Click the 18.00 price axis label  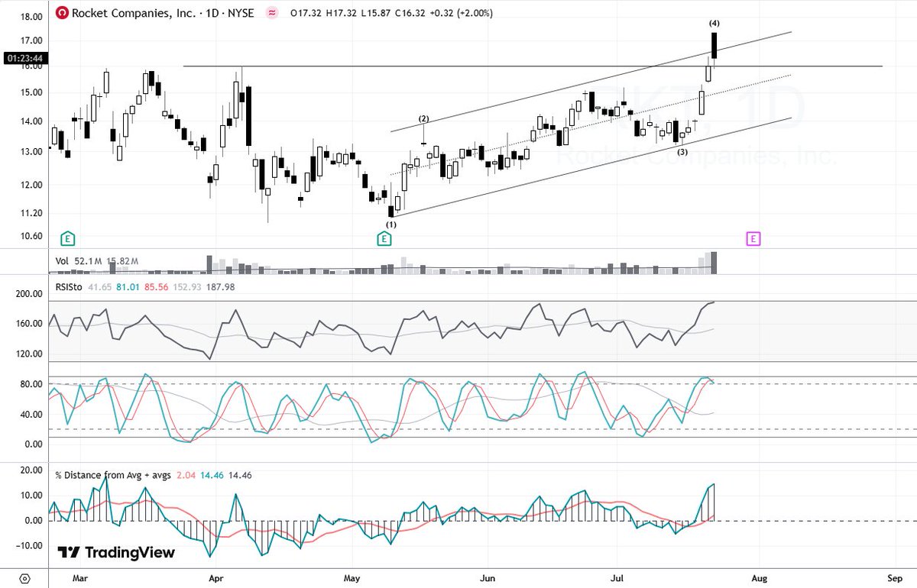tap(31, 16)
